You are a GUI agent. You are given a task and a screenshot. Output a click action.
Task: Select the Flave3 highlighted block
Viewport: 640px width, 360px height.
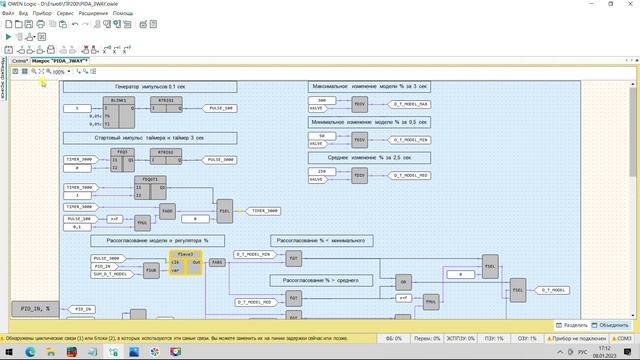pos(186,262)
